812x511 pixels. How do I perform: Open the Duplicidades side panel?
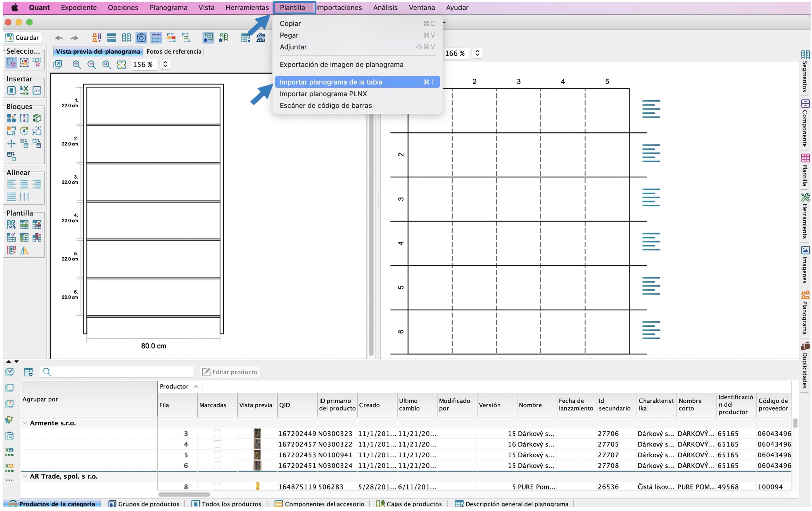tap(805, 366)
